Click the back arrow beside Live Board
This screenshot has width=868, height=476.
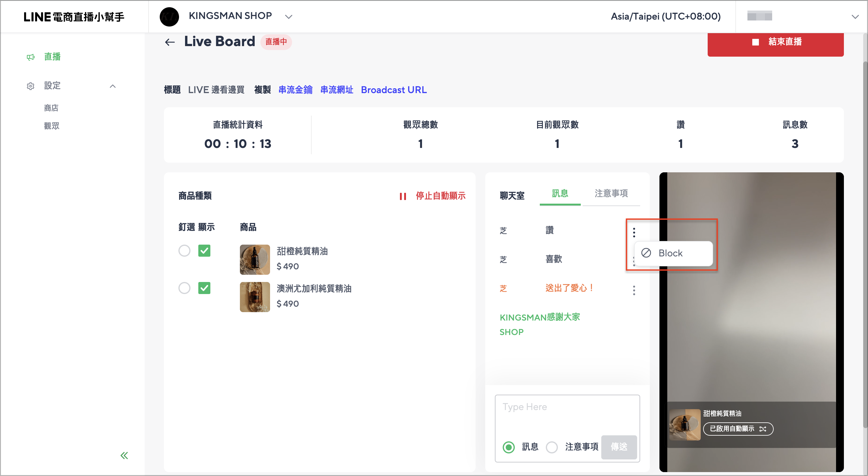pos(170,42)
